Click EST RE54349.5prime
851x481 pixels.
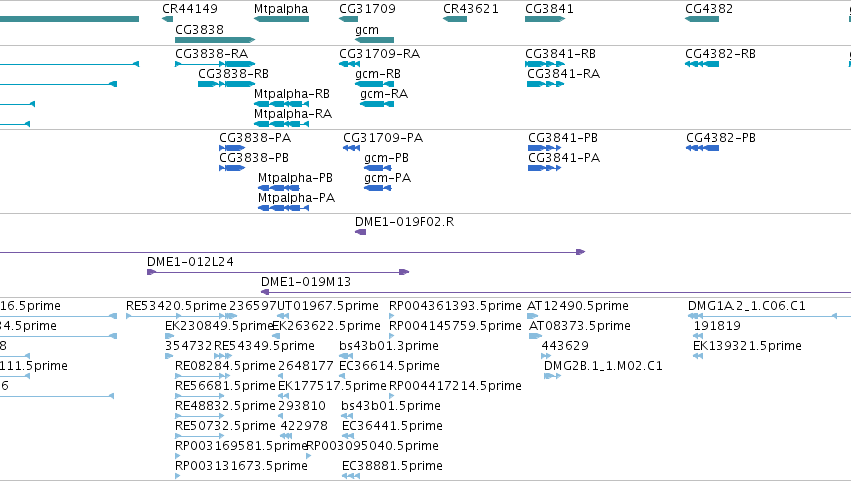tap(264, 346)
